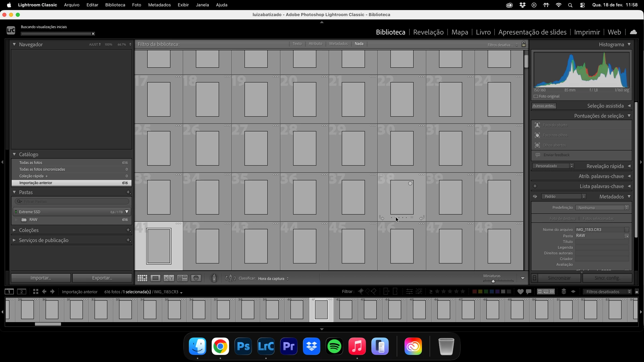This screenshot has height=362, width=644.
Task: Select the Painter spray can tool
Action: pos(214,278)
